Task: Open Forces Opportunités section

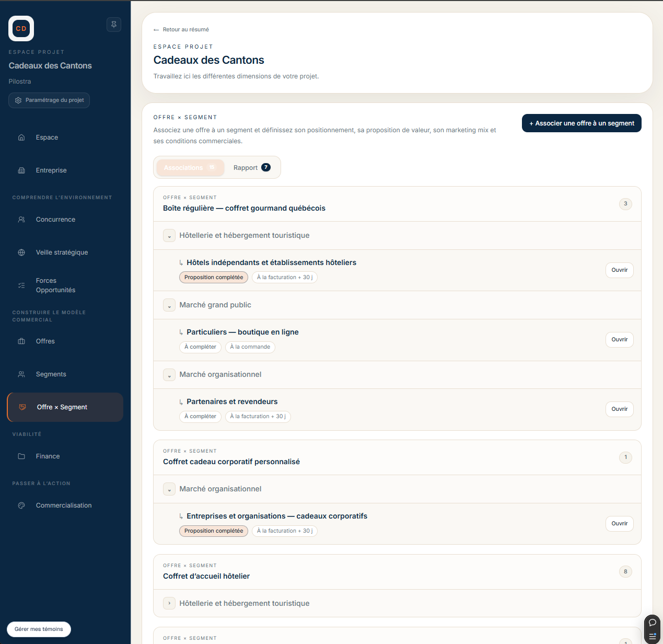Action: pos(55,285)
